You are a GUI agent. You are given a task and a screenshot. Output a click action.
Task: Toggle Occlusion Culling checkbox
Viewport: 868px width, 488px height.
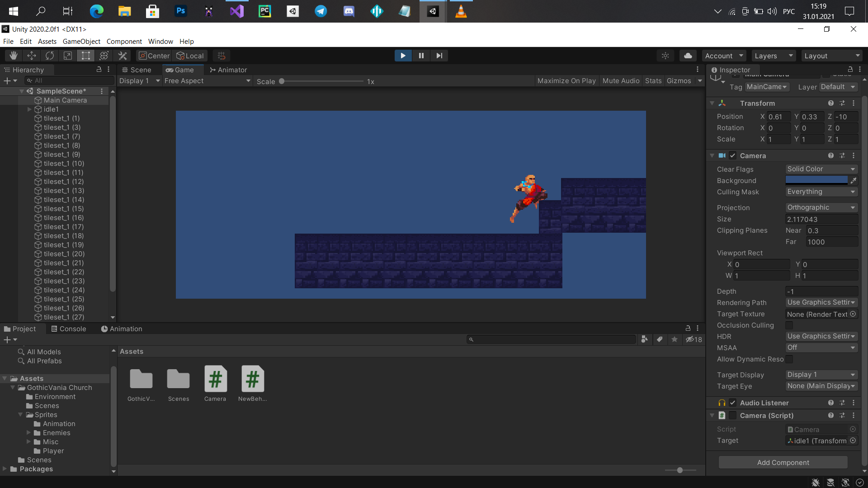[x=789, y=325]
